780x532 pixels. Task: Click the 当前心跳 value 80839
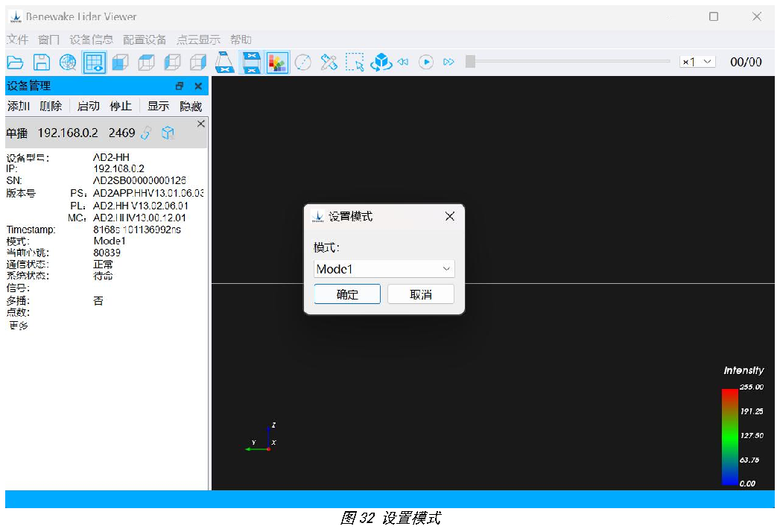click(x=107, y=253)
